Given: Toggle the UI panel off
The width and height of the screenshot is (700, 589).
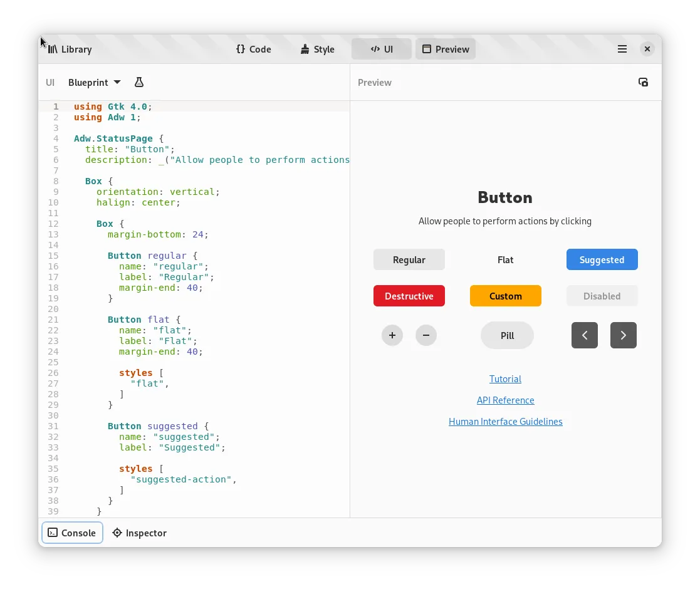Looking at the screenshot, I should [x=381, y=49].
